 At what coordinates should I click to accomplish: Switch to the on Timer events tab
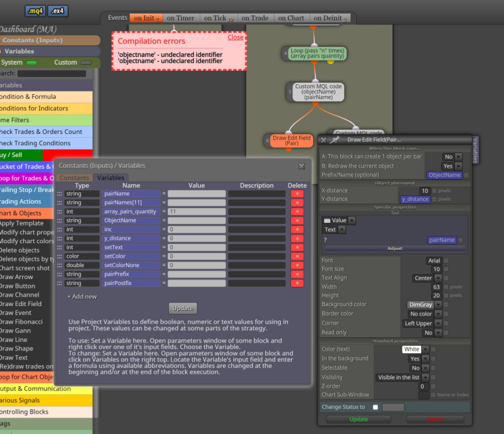pyautogui.click(x=180, y=19)
